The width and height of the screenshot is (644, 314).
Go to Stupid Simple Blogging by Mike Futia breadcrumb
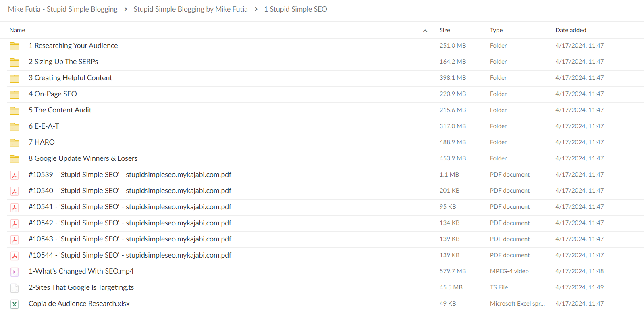(x=191, y=9)
